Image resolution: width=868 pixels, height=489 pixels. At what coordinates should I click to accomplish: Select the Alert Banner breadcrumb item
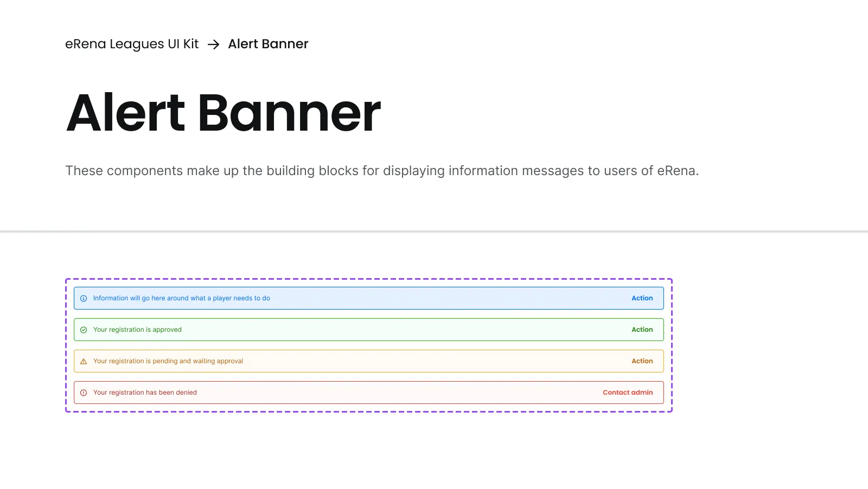coord(268,44)
